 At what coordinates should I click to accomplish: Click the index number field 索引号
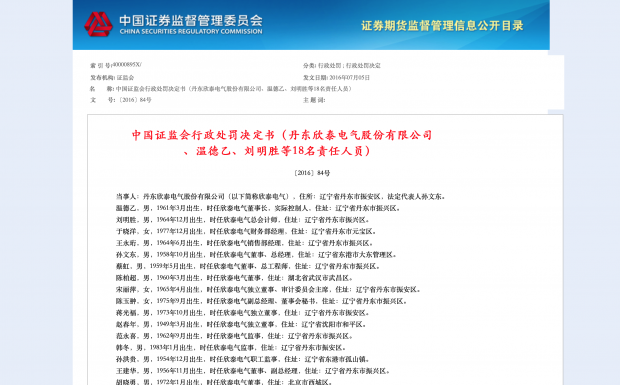tap(115, 65)
